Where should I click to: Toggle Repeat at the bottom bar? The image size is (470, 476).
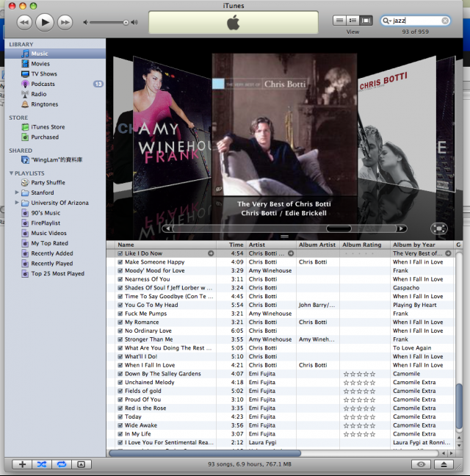click(x=62, y=464)
